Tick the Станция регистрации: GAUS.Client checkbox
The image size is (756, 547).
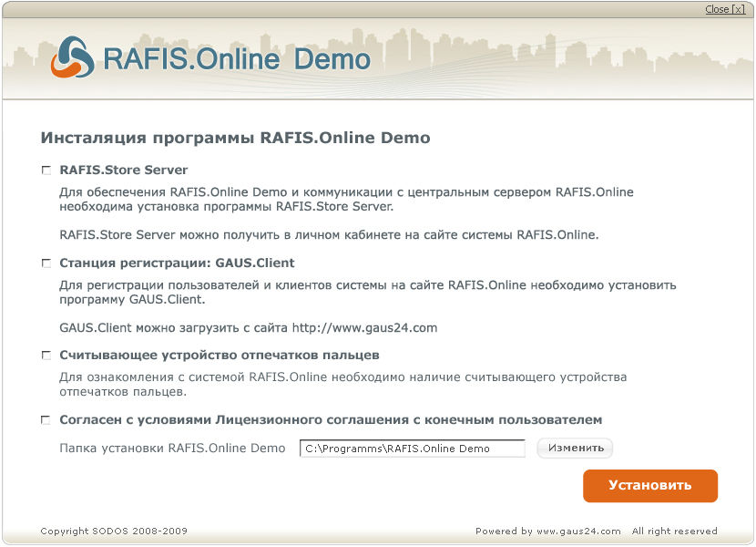tap(46, 263)
